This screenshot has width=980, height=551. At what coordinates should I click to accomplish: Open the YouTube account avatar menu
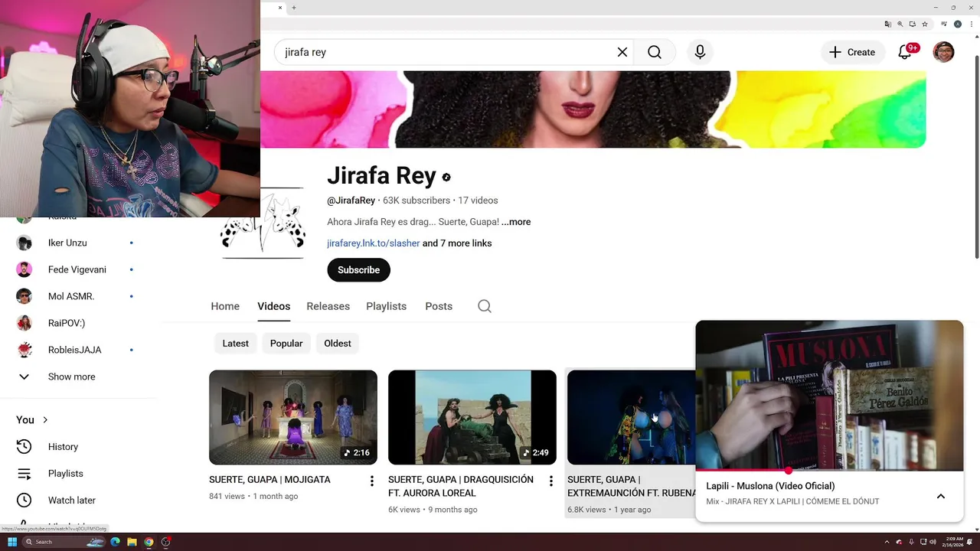coord(944,52)
